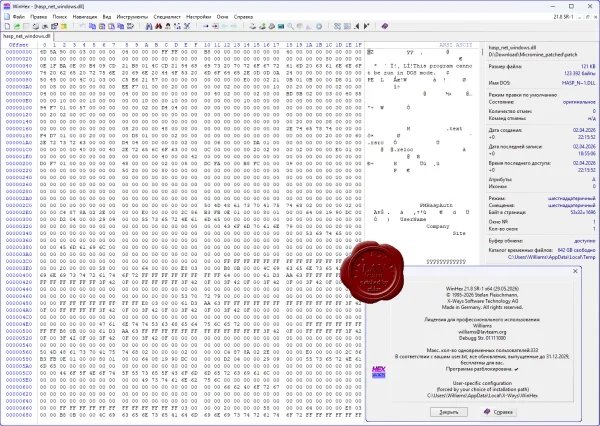Click the Open Disk toolbar icon
The width and height of the screenshot is (600, 426).
pyautogui.click(x=253, y=26)
